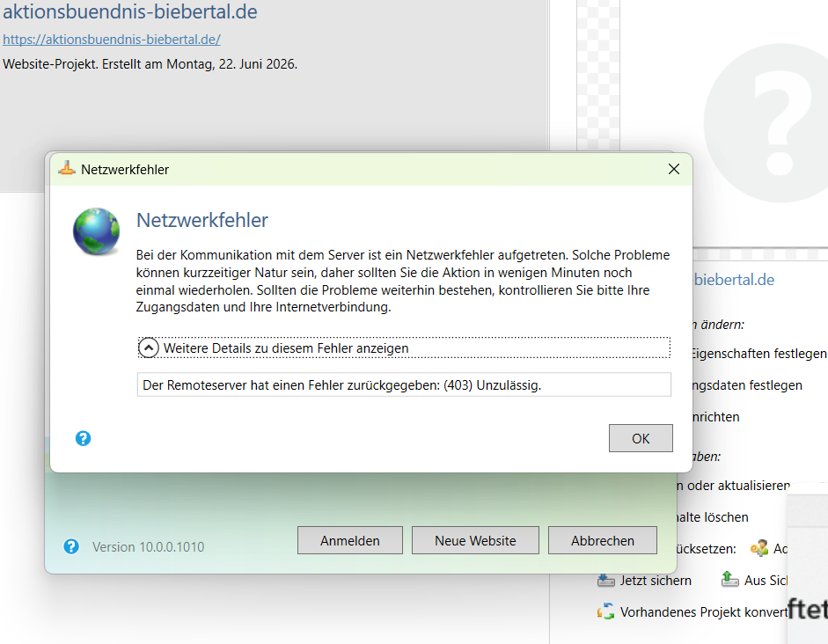Click the user icon next to zurücksetzen
The image size is (828, 644).
(758, 548)
